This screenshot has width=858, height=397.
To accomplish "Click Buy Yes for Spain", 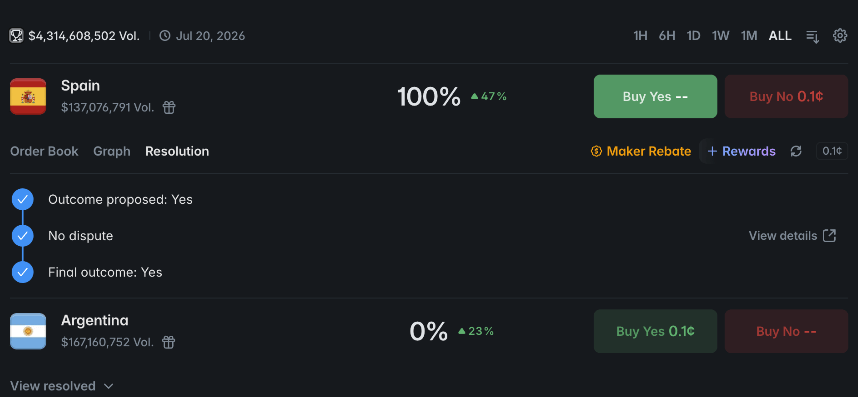I will tap(655, 96).
